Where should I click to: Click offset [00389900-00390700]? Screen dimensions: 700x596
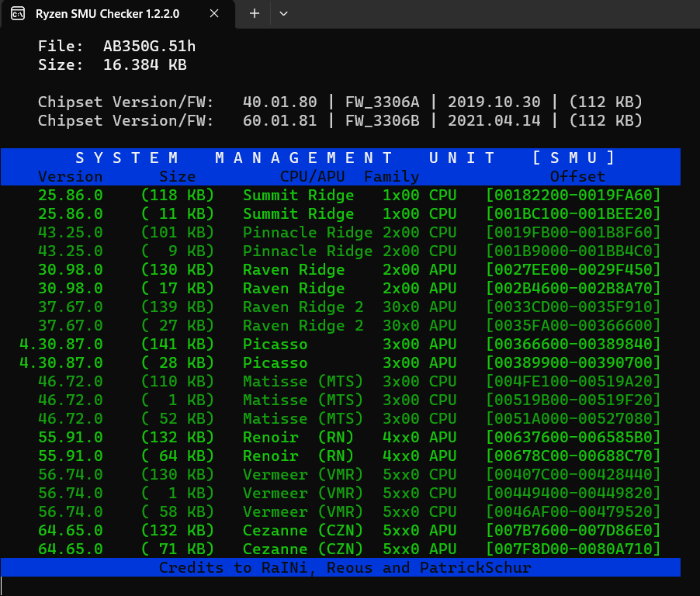click(574, 362)
